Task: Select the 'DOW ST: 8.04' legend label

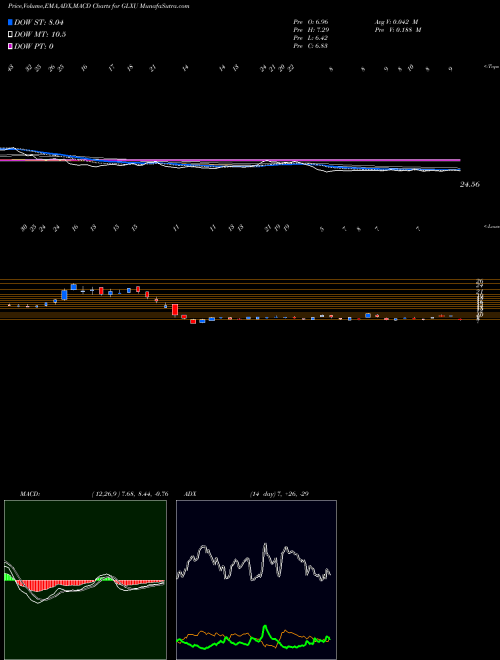Action: click(39, 22)
